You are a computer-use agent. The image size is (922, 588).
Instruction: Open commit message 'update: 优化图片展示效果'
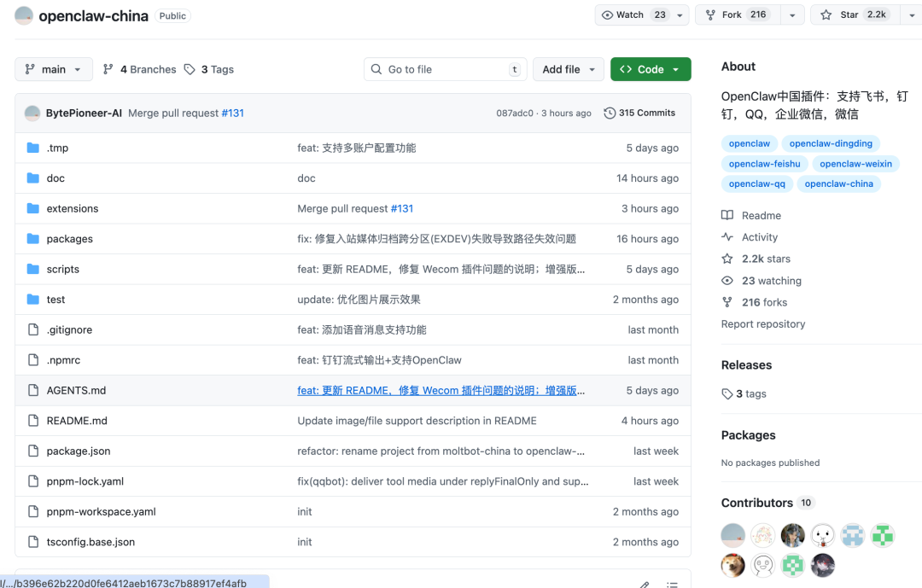(x=359, y=300)
